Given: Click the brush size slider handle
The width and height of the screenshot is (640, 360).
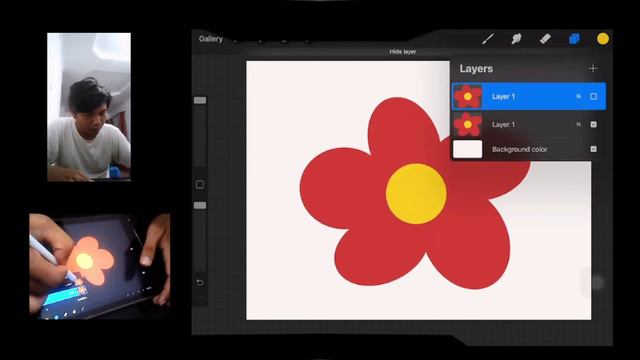Looking at the screenshot, I should point(200,100).
